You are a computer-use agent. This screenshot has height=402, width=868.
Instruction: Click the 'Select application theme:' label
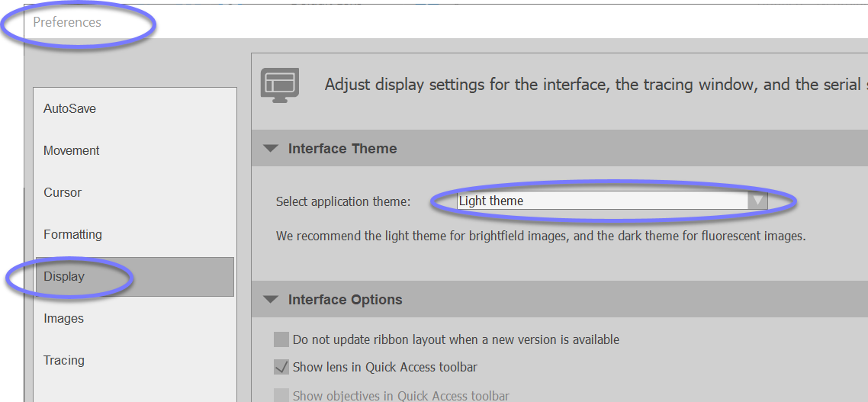(x=343, y=202)
